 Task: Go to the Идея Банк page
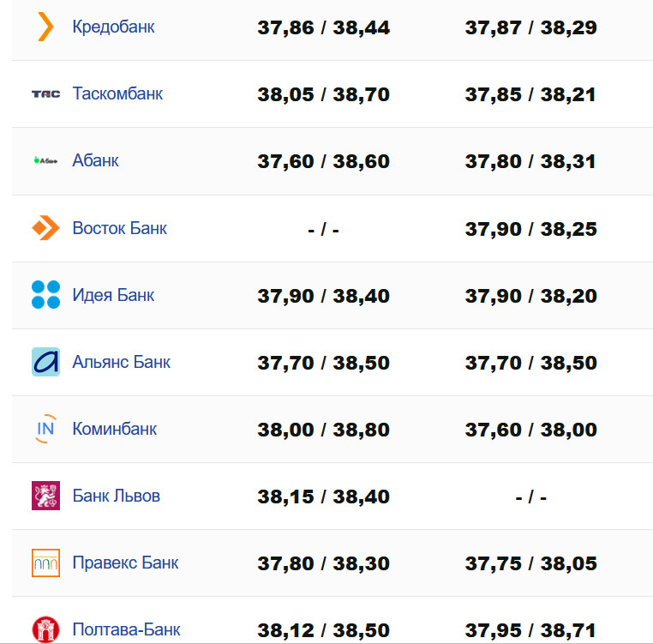pos(113,295)
